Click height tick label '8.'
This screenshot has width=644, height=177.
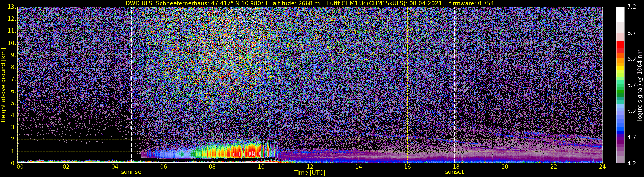tap(13, 67)
